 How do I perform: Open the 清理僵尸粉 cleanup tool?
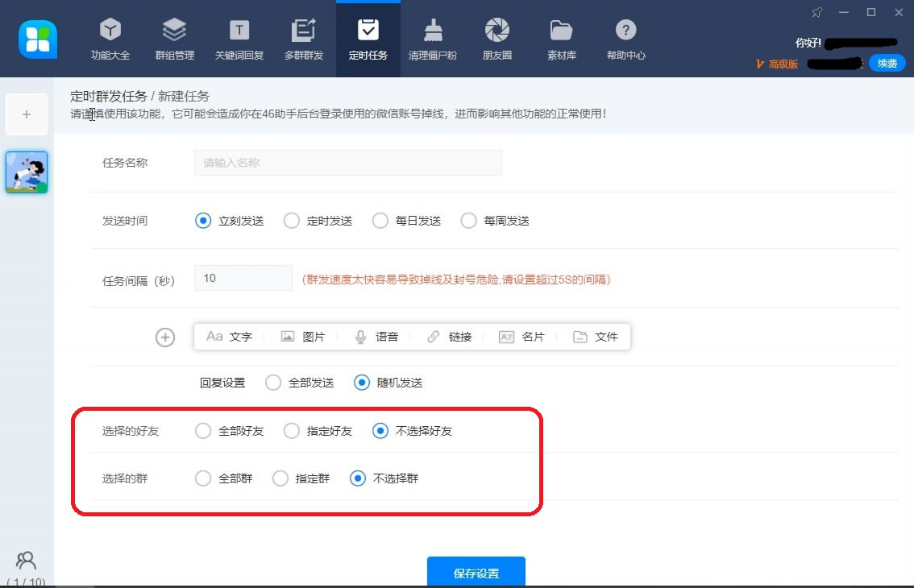click(433, 39)
